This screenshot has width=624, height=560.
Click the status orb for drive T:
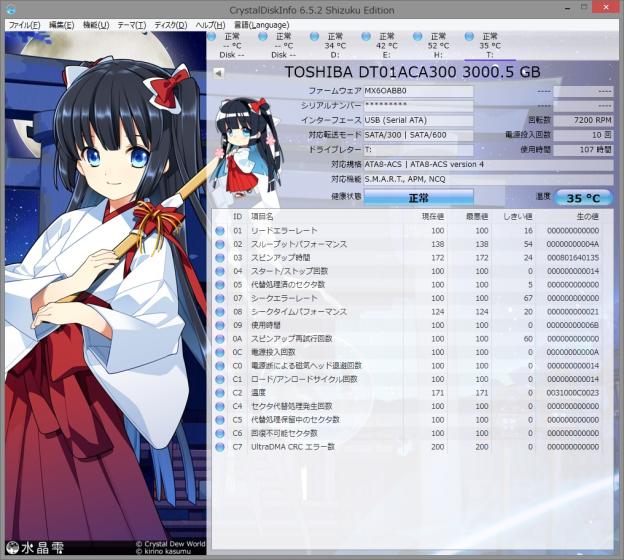click(x=469, y=37)
